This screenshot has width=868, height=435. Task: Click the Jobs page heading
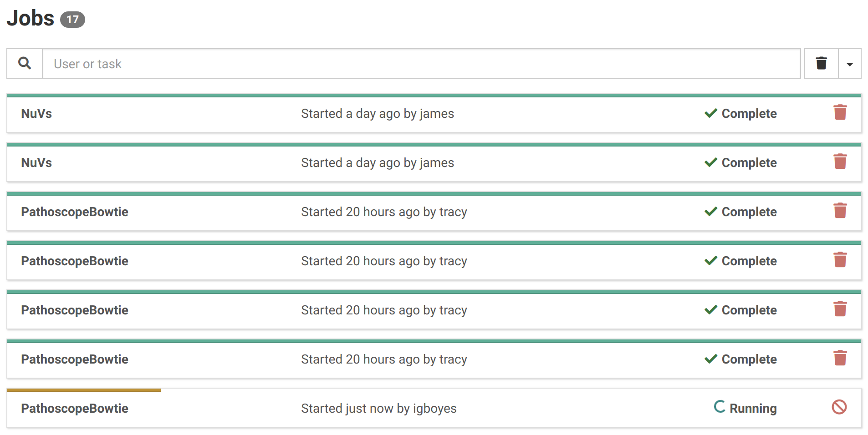[x=31, y=19]
